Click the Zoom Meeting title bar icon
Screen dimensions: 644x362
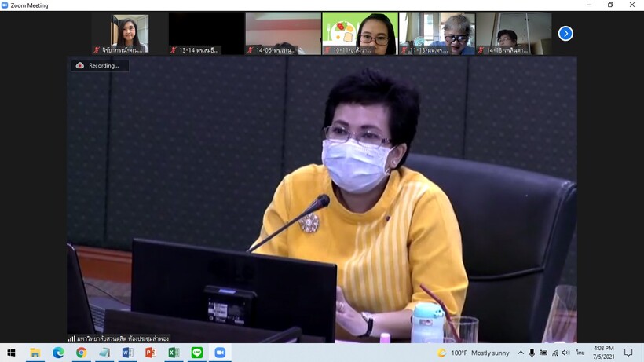click(5, 5)
